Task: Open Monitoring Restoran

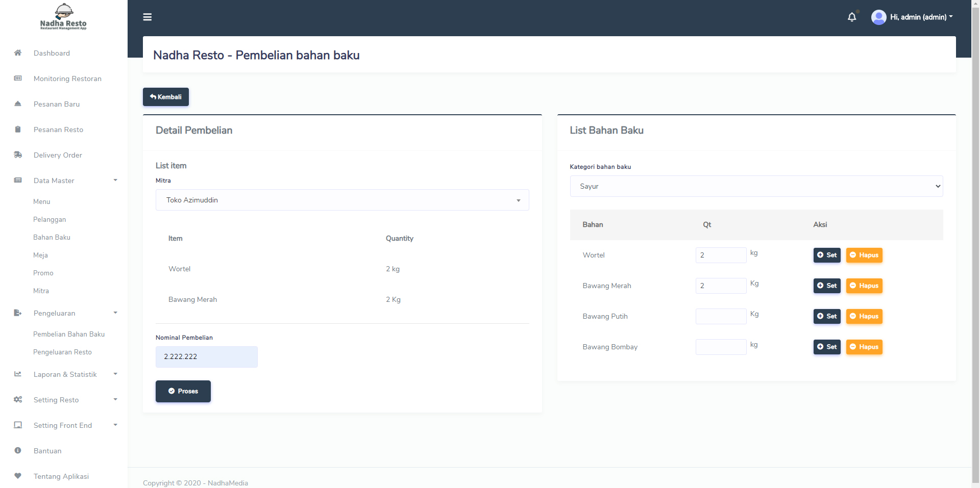Action: (67, 79)
